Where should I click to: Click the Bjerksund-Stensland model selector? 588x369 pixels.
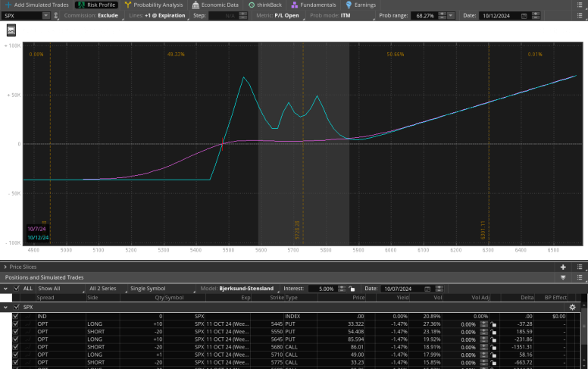[248, 289]
